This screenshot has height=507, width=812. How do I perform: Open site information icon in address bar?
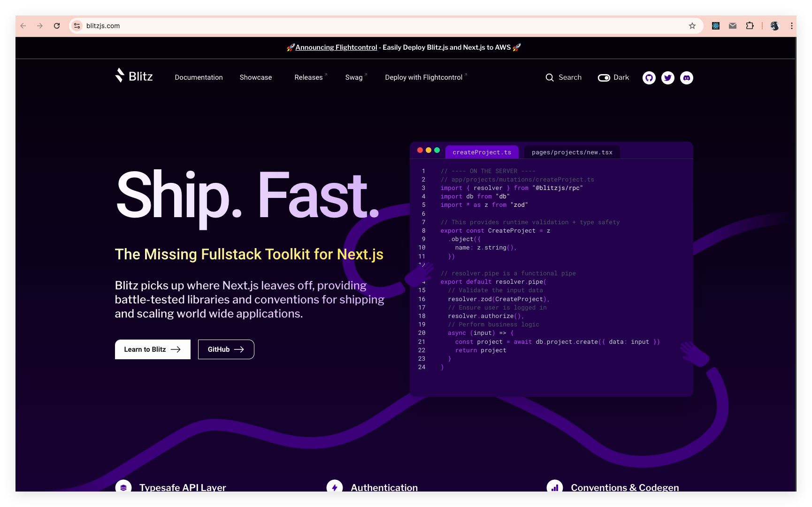[x=77, y=26]
